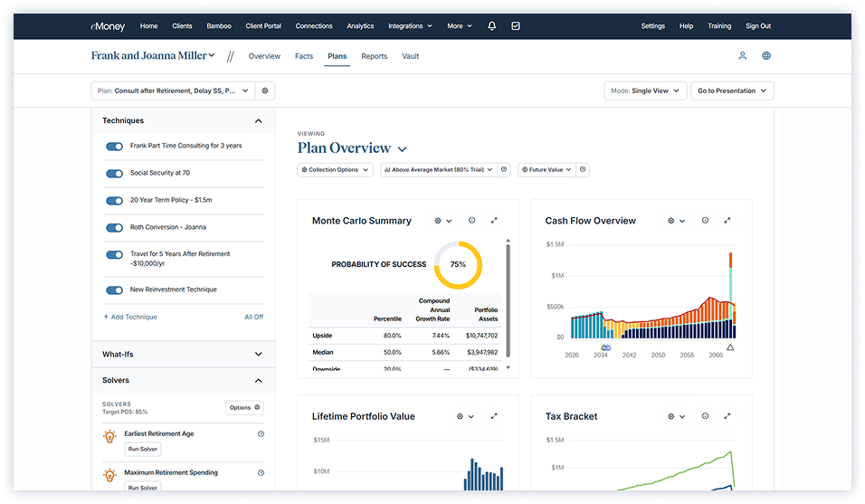
Task: Open the Collection Options dropdown
Action: (x=335, y=169)
